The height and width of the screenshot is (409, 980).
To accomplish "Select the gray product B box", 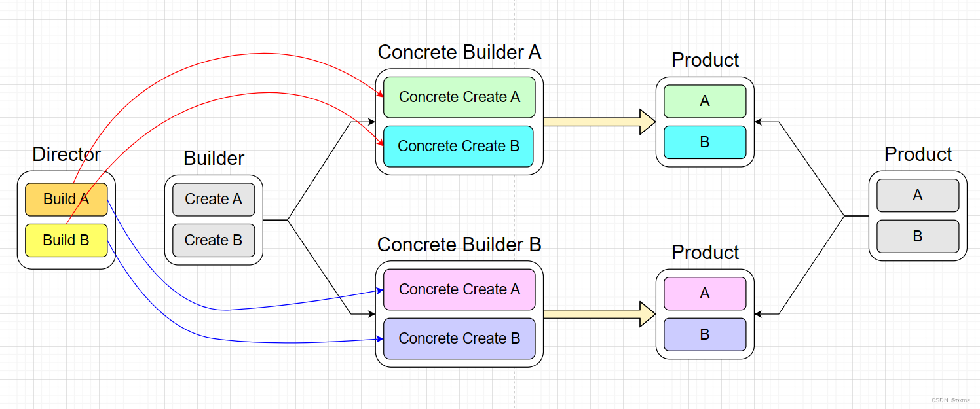I will click(x=918, y=236).
